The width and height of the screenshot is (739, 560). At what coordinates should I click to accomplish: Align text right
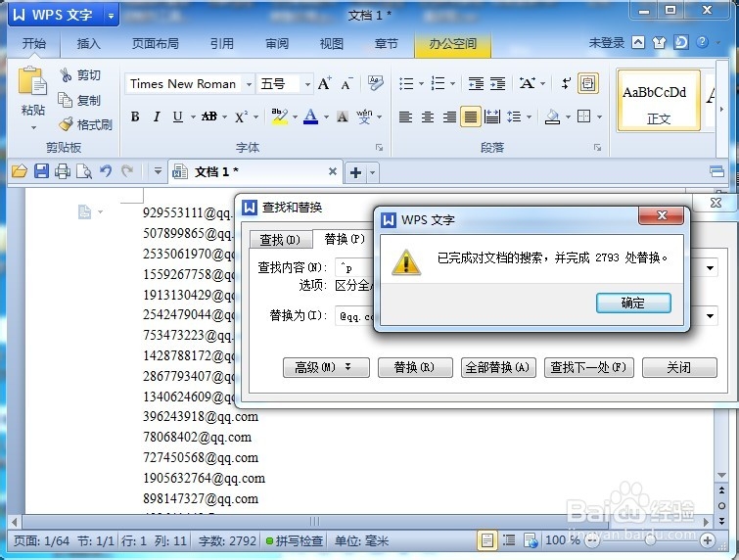click(x=449, y=117)
